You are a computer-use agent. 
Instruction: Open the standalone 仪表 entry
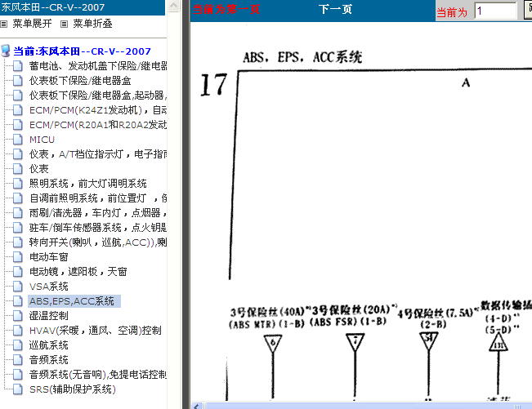coord(39,169)
